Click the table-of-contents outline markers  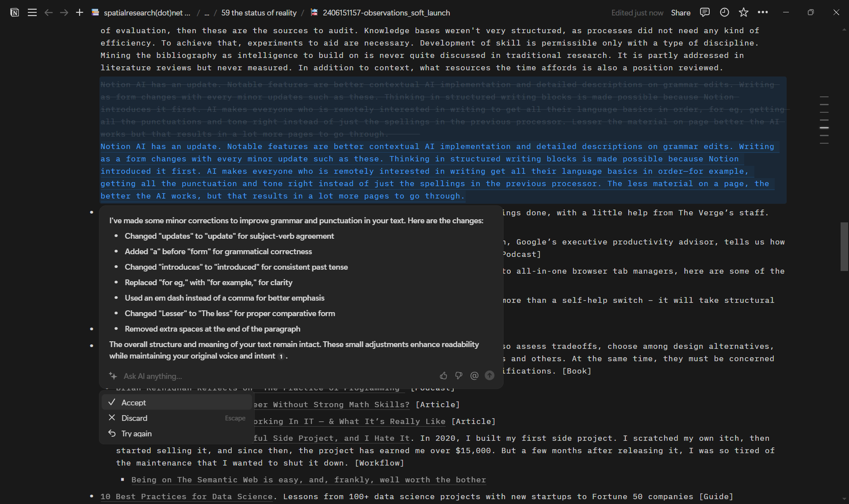[824, 120]
